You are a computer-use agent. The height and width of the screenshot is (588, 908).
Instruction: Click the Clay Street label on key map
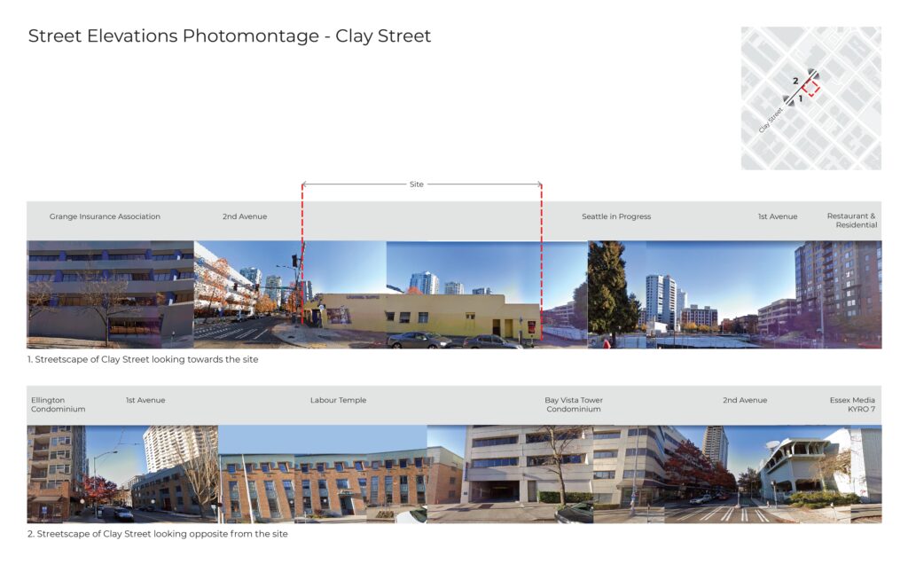pos(771,121)
